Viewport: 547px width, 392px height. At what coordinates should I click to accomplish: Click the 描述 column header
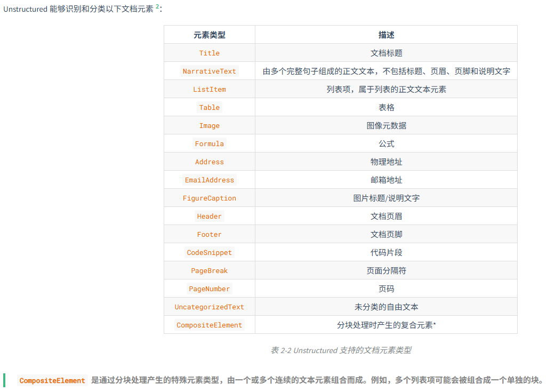pyautogui.click(x=386, y=35)
